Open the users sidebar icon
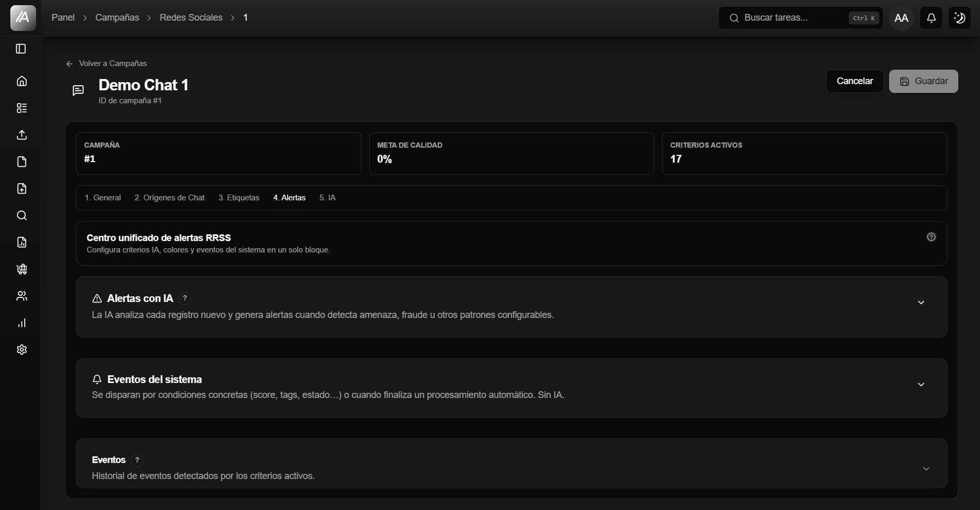 22,296
